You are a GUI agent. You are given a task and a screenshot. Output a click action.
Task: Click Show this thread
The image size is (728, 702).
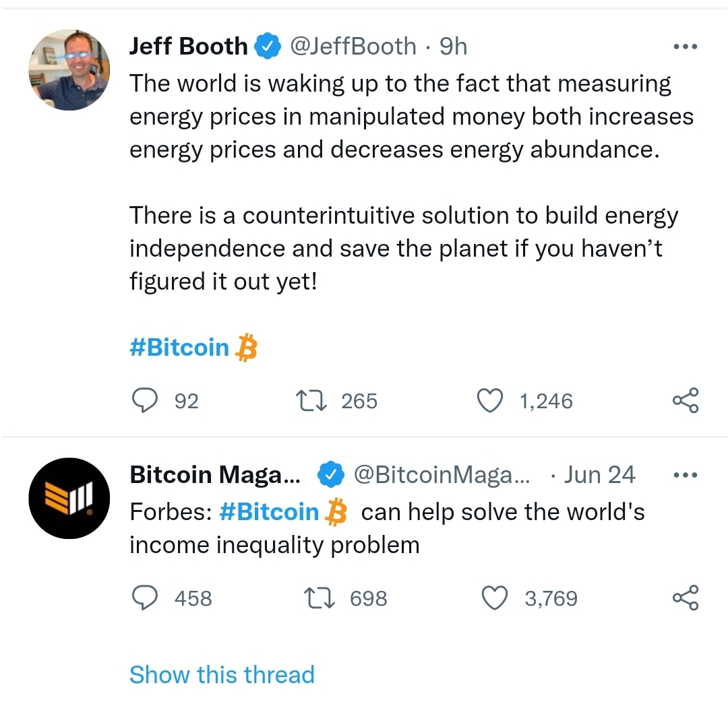tap(222, 674)
